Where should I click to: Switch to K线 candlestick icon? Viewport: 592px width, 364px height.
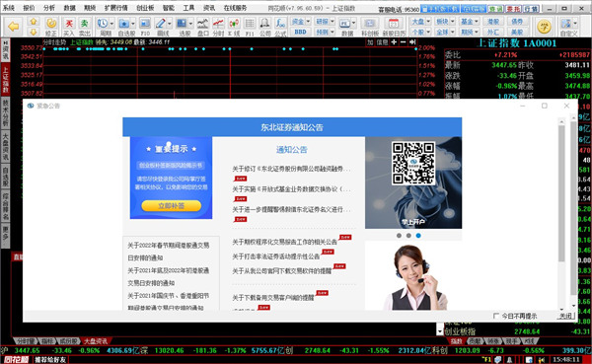coord(234,24)
